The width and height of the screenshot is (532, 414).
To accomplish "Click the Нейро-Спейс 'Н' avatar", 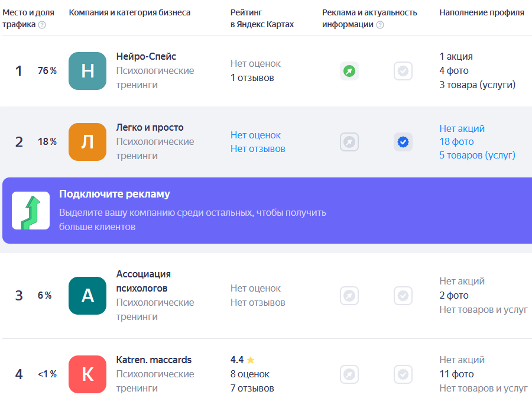I will pos(87,71).
